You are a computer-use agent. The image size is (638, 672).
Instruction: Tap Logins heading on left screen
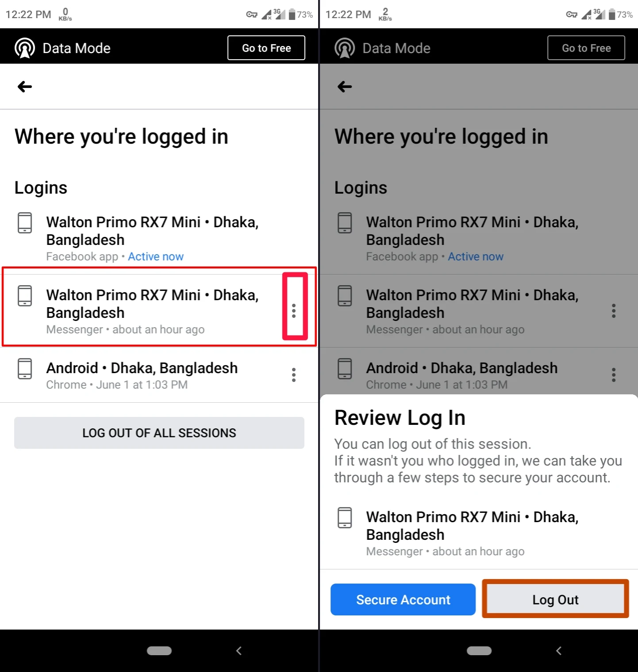point(41,188)
